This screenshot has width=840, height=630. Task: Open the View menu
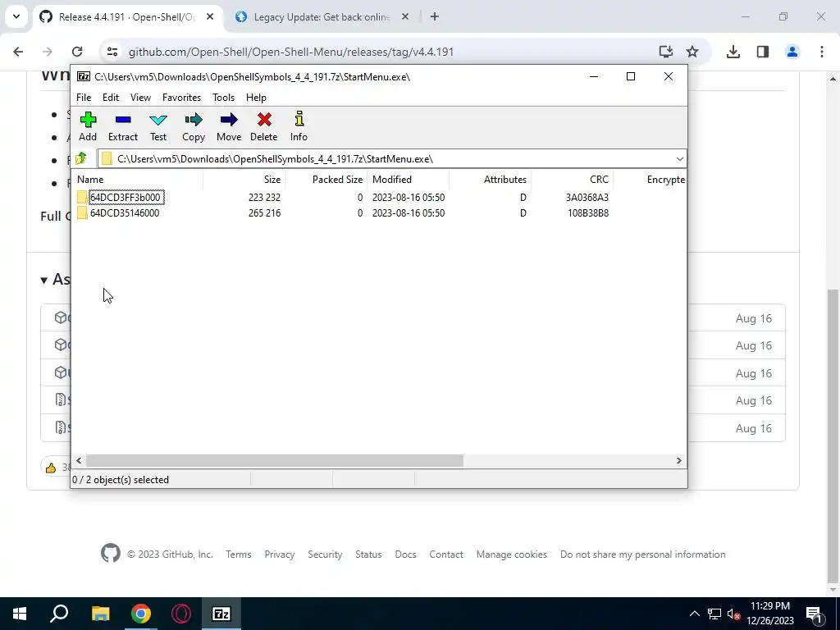click(x=140, y=98)
